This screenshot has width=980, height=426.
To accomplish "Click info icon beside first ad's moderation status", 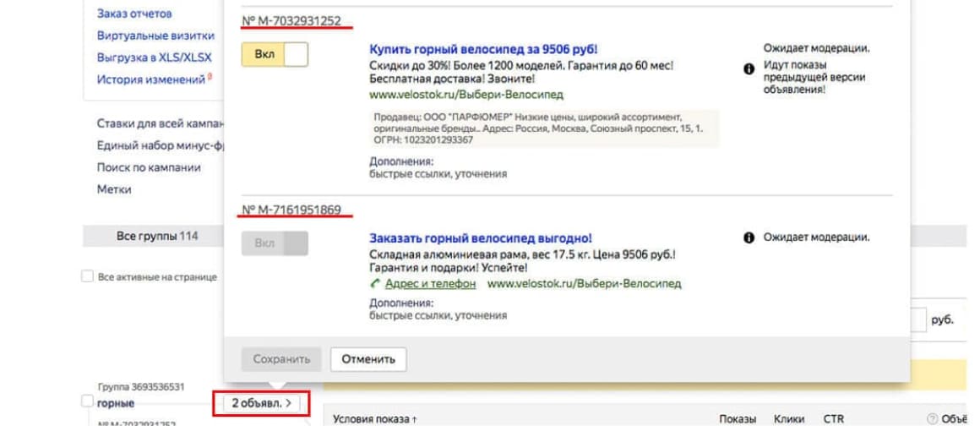I will point(749,69).
